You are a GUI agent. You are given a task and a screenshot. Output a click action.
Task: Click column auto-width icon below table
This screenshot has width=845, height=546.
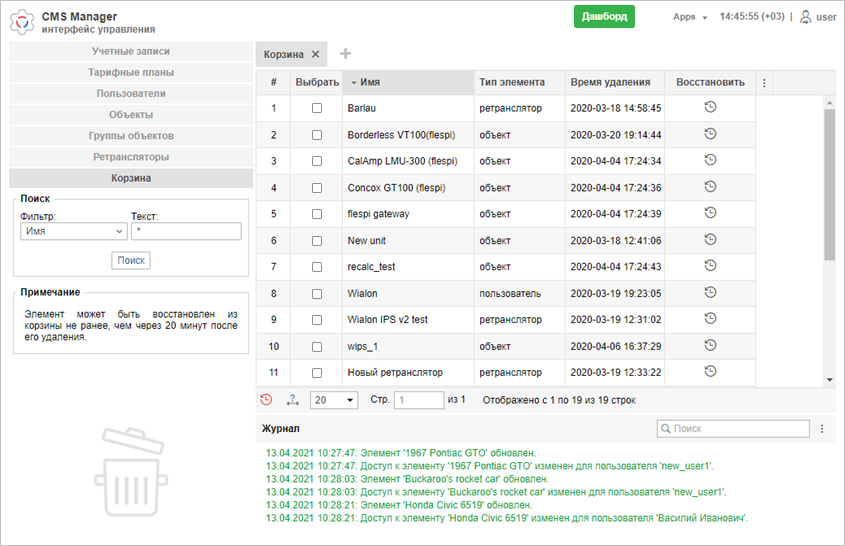[x=292, y=400]
